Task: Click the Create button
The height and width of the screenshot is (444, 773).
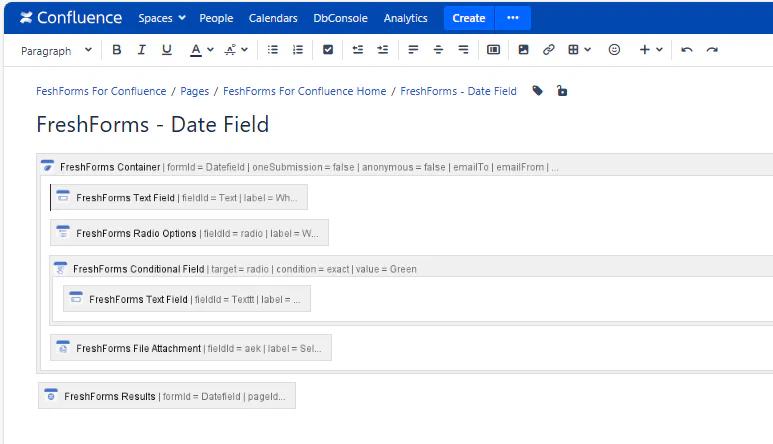Action: click(468, 18)
